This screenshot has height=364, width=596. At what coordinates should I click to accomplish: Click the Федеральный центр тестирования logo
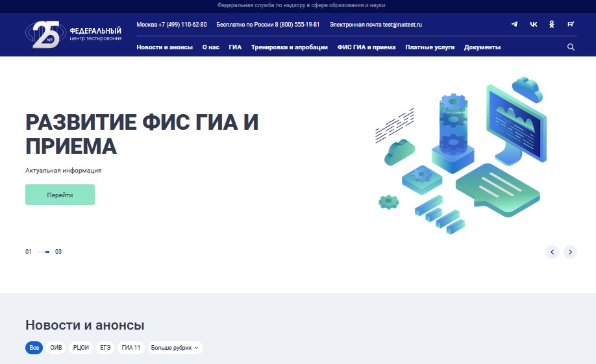click(73, 34)
